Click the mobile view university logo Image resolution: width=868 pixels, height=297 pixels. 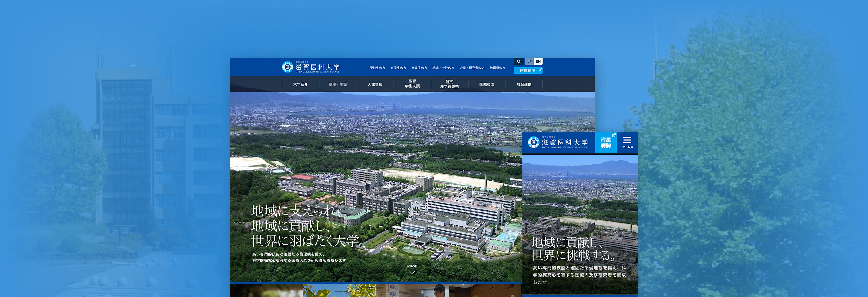click(x=558, y=142)
